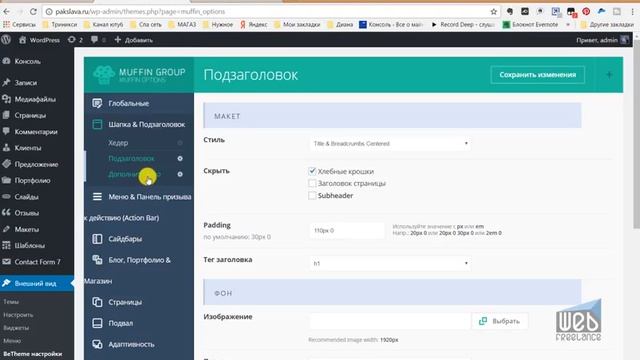Uncheck the Хлебные крошки checkbox

point(312,171)
